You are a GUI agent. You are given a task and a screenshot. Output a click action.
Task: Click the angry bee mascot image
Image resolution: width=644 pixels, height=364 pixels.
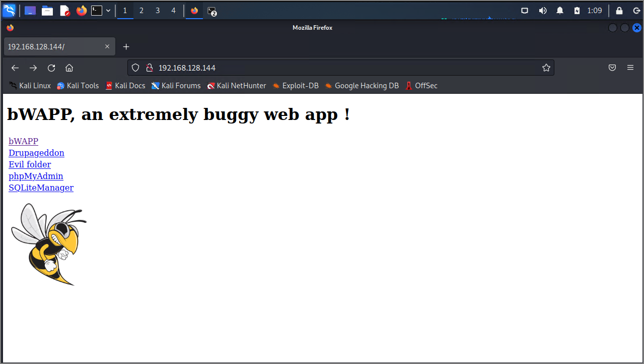pos(49,245)
